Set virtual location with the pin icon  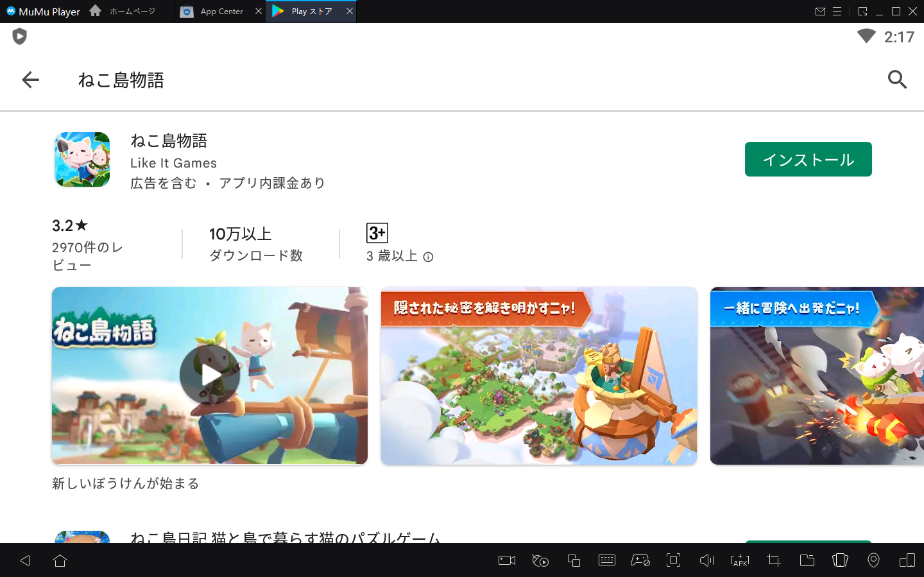[873, 561]
